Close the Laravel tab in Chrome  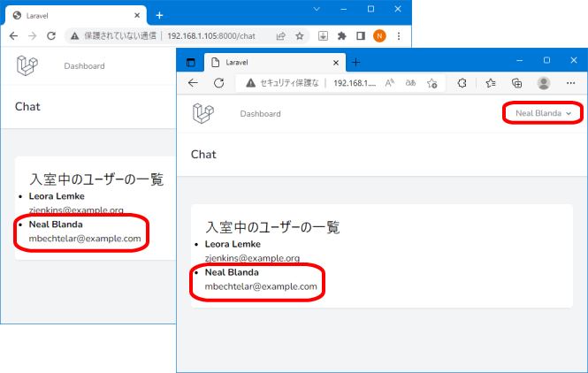137,15
